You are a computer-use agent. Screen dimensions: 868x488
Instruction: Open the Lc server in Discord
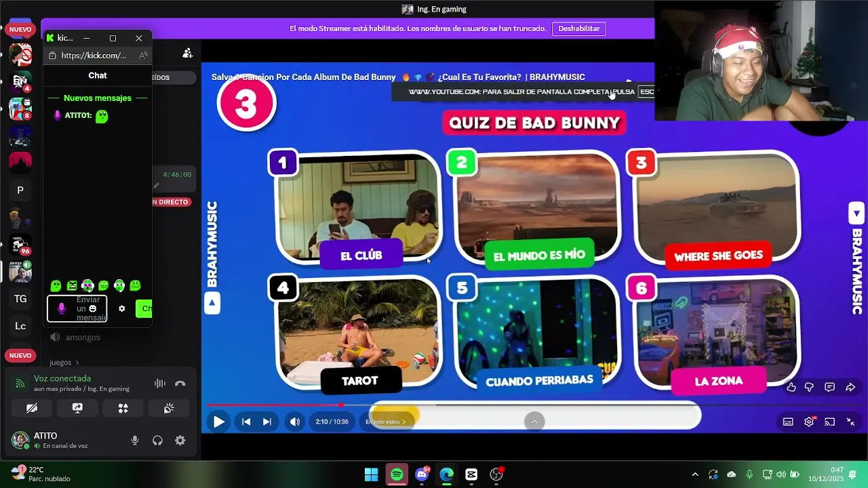pos(20,326)
